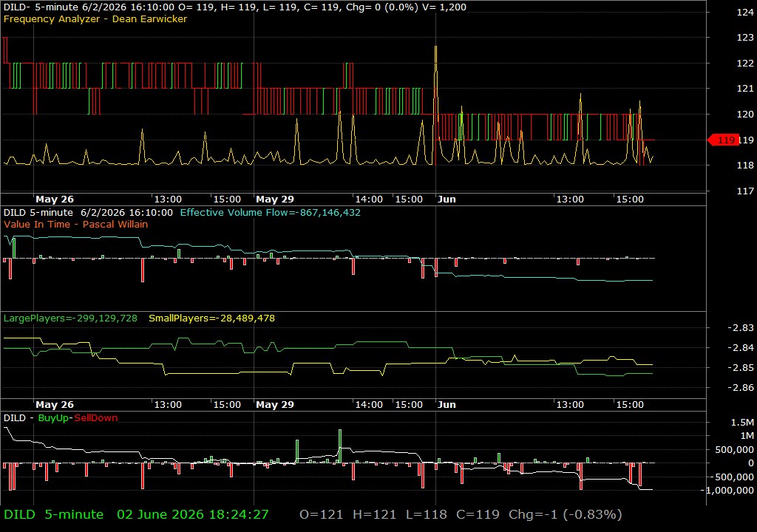The image size is (757, 532).
Task: Click -2.83 on players scale
Action: [x=741, y=327]
